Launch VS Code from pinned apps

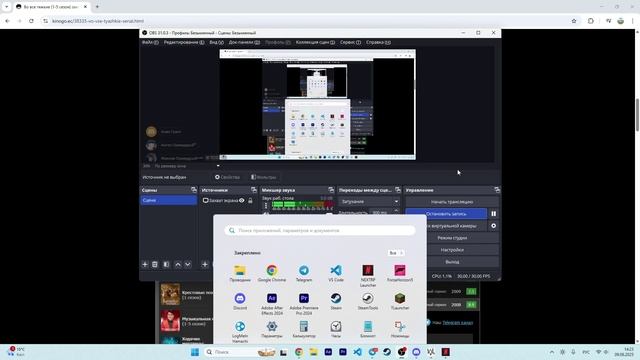[x=336, y=273]
